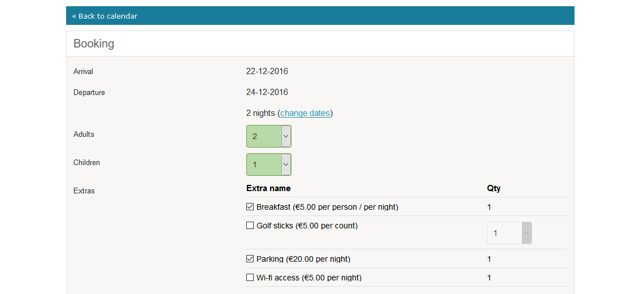This screenshot has width=644, height=294.
Task: Open the Golf sticks quantity dropdown
Action: click(x=510, y=233)
